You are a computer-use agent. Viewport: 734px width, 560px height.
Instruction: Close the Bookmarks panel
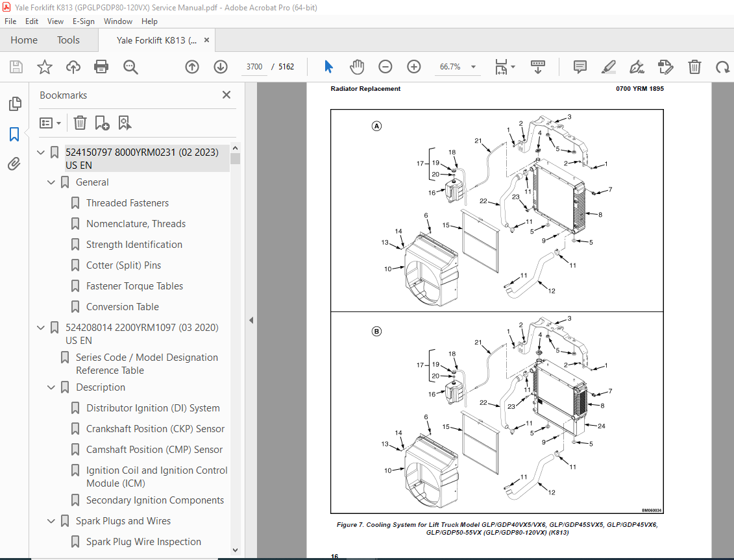pos(226,95)
